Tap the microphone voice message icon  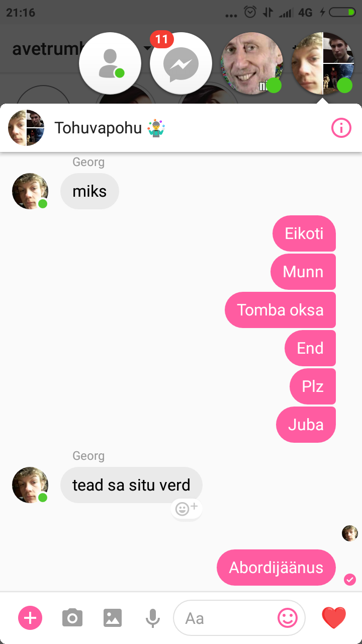point(153,618)
